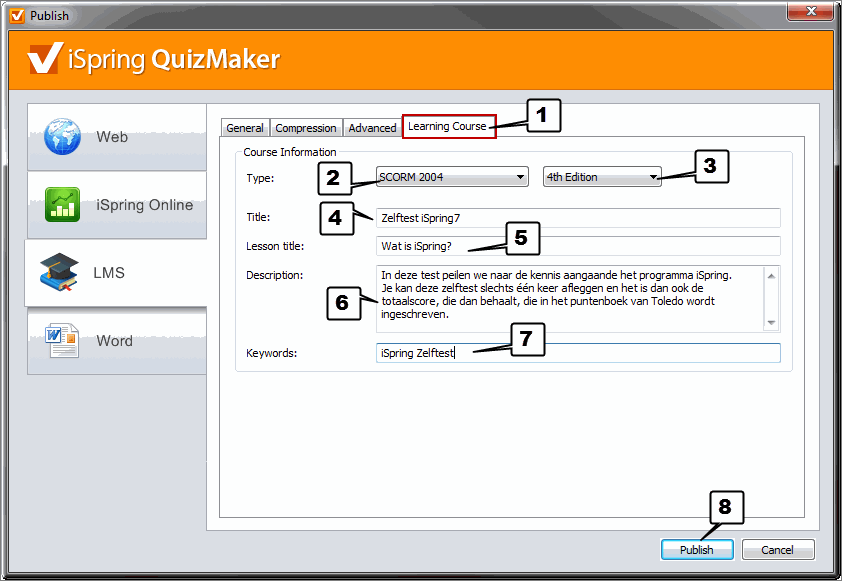Click the LMS graduation cap icon
The image size is (842, 581).
pos(59,272)
